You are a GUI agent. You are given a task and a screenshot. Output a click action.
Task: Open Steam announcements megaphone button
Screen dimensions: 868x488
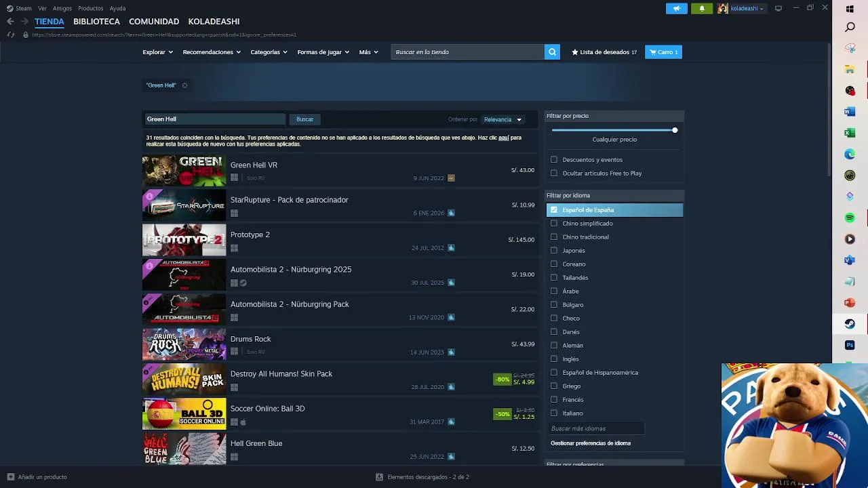[676, 8]
